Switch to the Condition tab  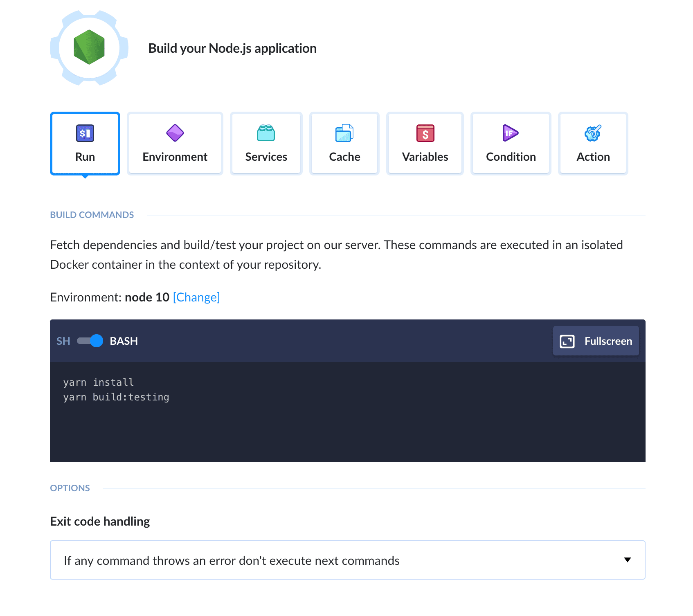[x=511, y=144]
